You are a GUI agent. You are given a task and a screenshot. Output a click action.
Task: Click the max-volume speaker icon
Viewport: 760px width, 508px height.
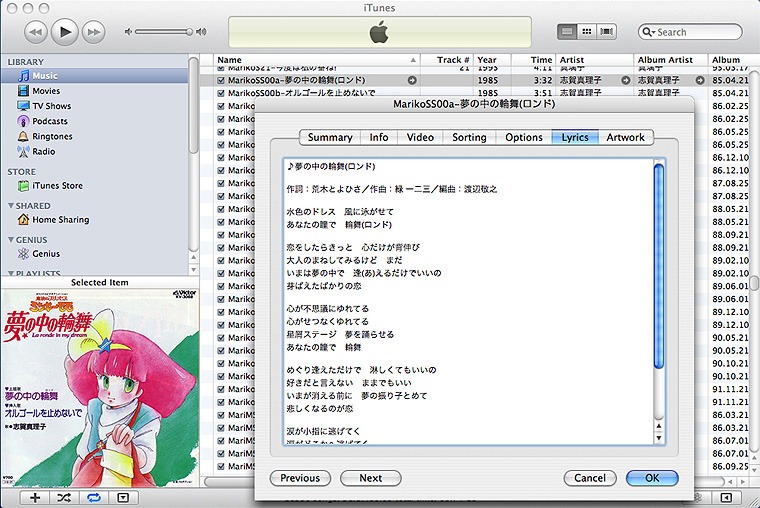pyautogui.click(x=201, y=32)
